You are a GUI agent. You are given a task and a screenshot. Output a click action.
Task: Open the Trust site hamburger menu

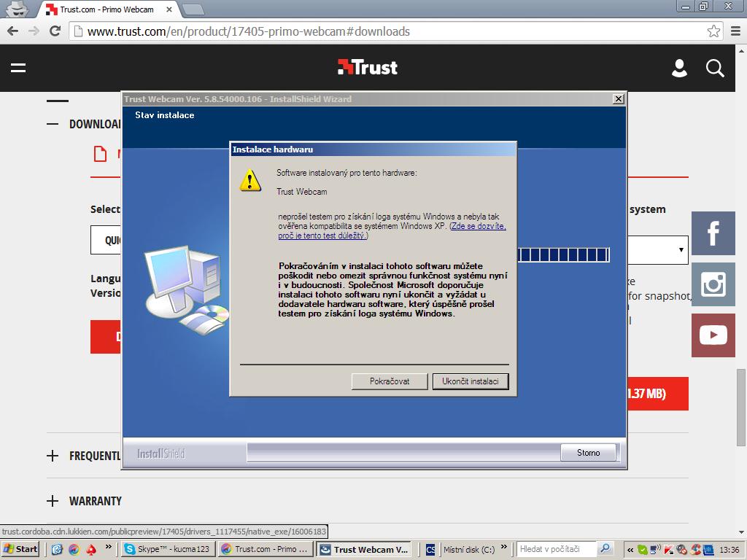[18, 68]
